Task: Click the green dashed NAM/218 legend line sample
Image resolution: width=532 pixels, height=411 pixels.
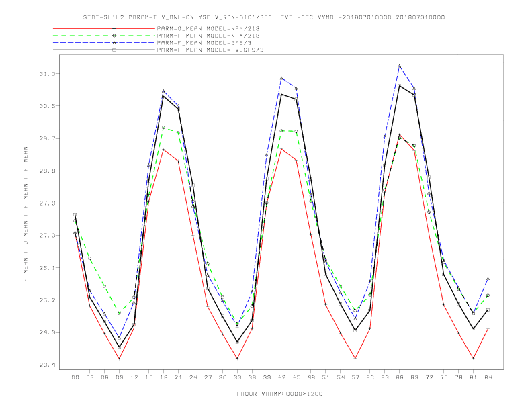Action: point(104,36)
